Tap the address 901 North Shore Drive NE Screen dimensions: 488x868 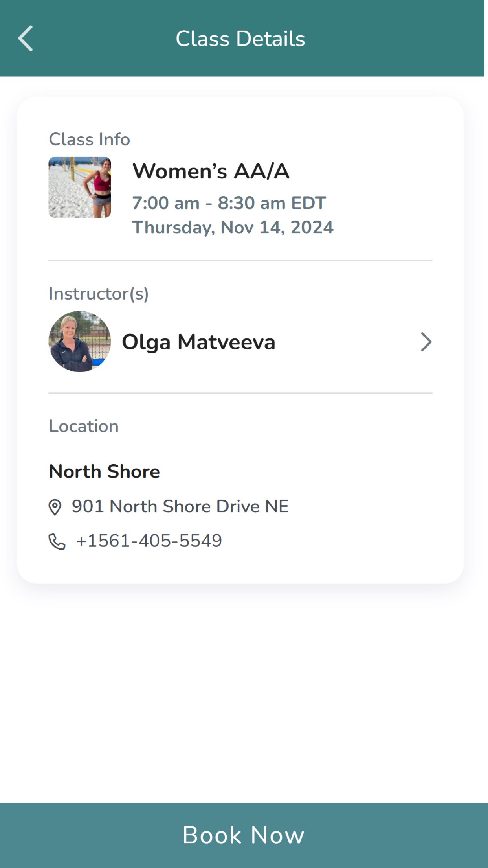pos(180,506)
